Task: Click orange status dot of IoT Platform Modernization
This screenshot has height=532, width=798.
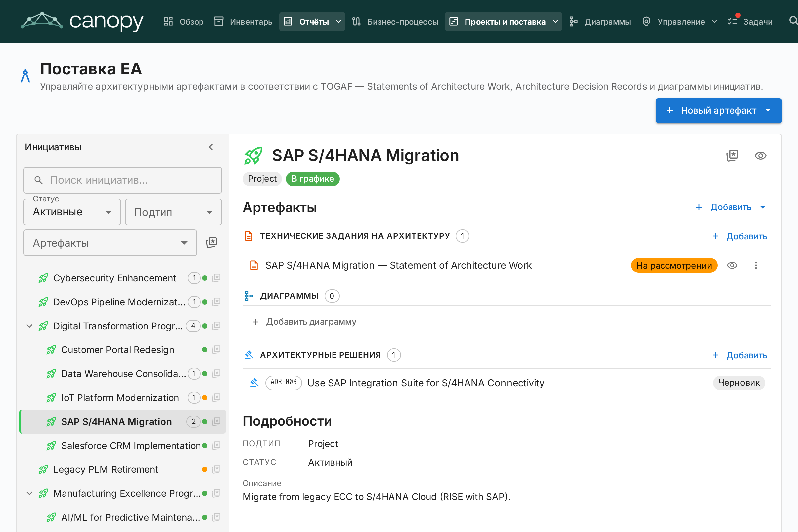Action: pos(204,397)
